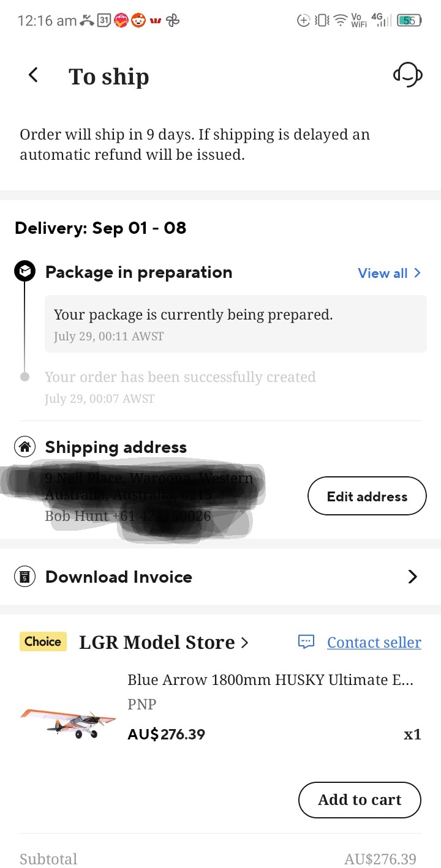441x868 pixels.
Task: Tap the Add to cart button
Action: coord(360,799)
